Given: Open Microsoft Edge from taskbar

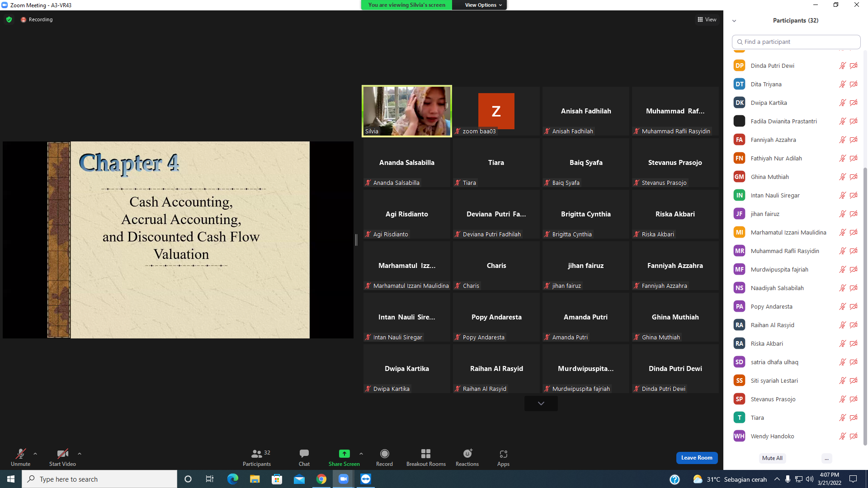Looking at the screenshot, I should [232, 479].
